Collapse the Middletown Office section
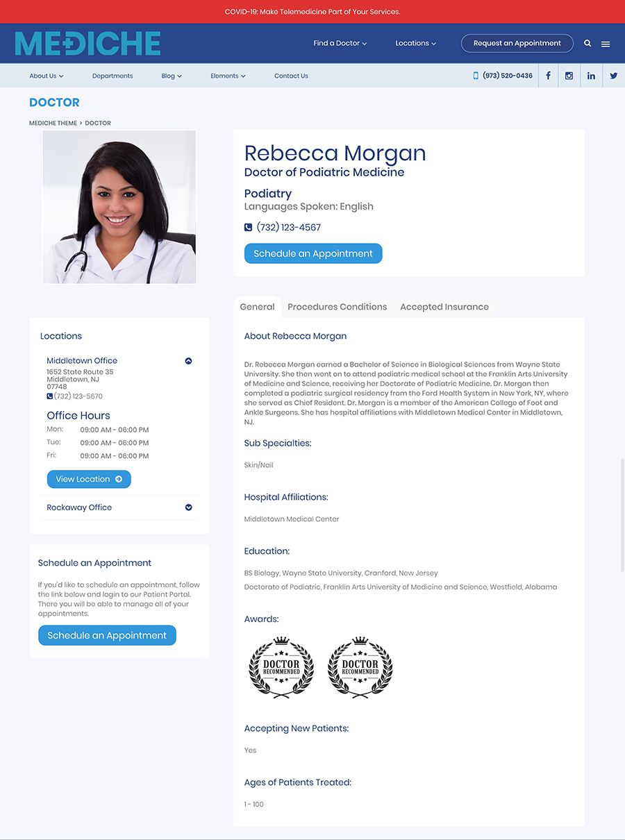625x840 pixels. click(x=188, y=361)
